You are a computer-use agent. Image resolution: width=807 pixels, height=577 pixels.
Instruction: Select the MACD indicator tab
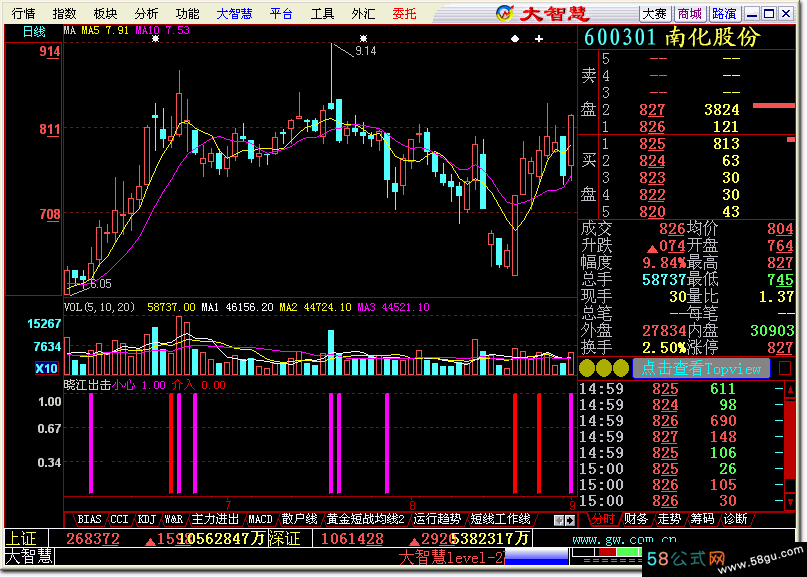coord(260,519)
